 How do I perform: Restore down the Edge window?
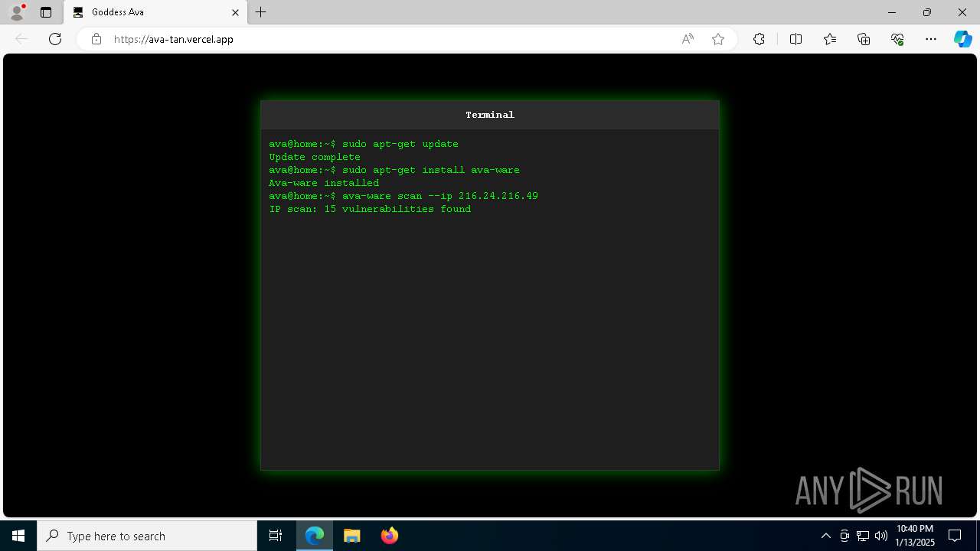[x=927, y=12]
